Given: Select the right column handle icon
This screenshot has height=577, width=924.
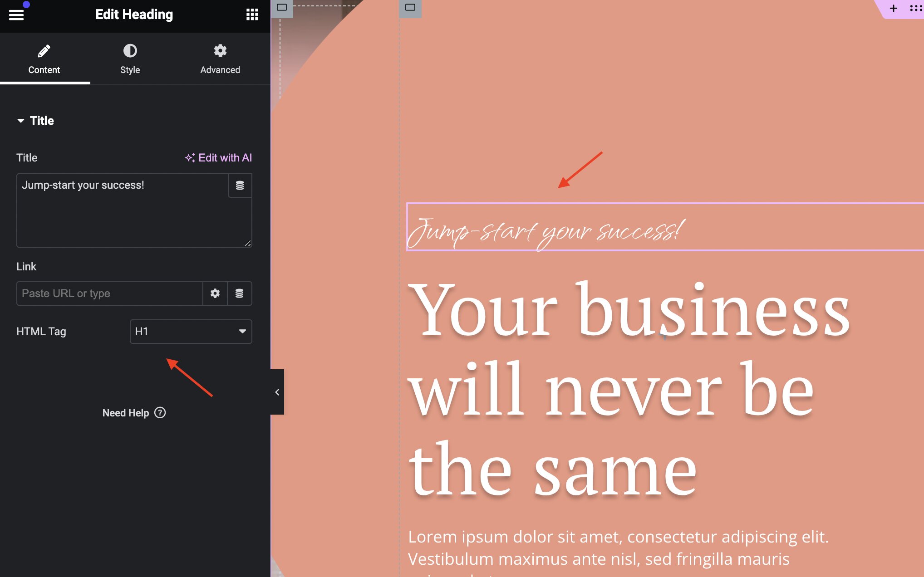Looking at the screenshot, I should tap(410, 8).
